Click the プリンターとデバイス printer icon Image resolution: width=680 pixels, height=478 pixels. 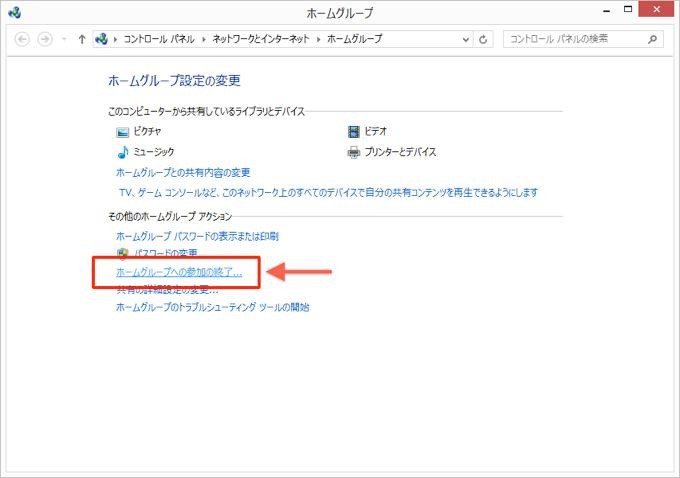[x=353, y=152]
